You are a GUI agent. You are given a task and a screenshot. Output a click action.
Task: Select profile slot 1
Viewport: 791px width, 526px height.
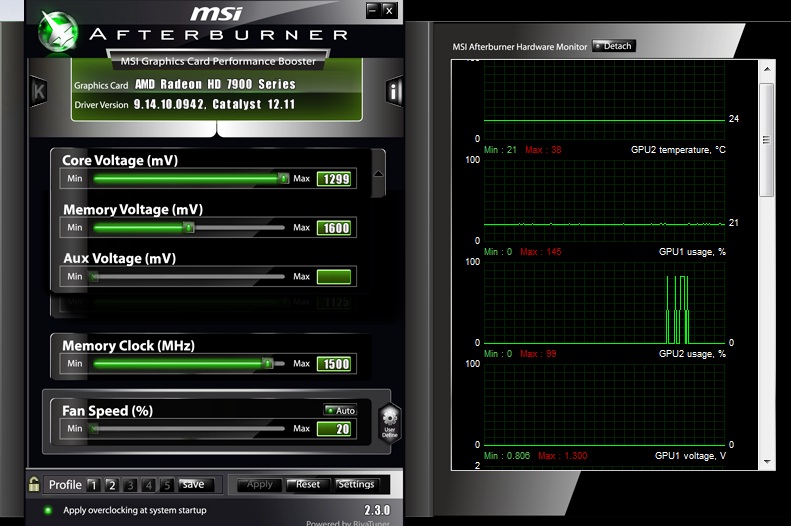[x=93, y=485]
